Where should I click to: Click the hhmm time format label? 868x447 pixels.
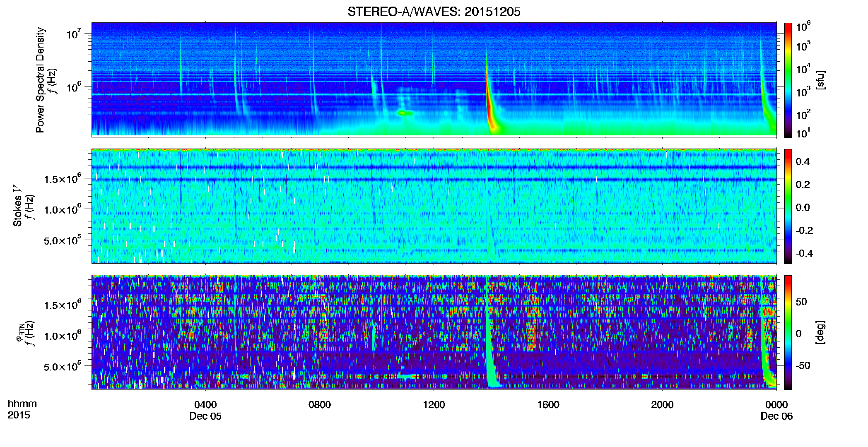[x=22, y=404]
